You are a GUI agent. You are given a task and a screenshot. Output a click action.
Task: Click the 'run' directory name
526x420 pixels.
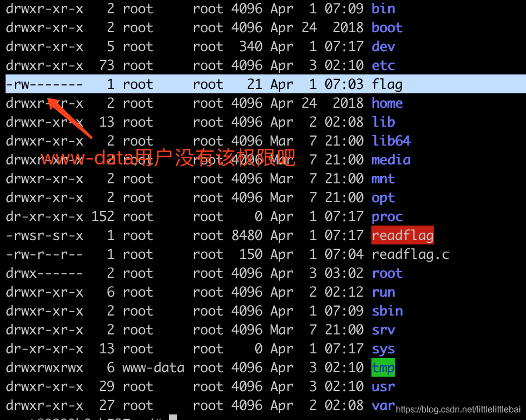pos(383,292)
